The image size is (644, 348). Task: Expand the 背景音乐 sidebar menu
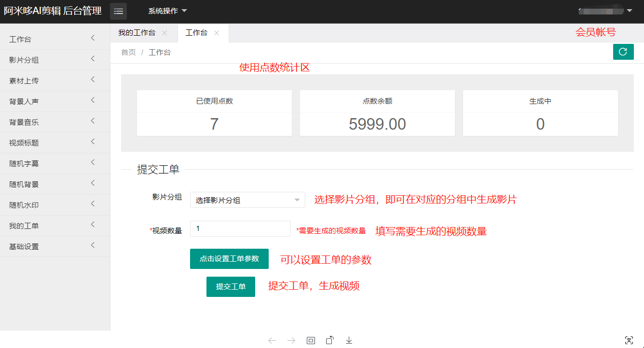click(x=55, y=122)
